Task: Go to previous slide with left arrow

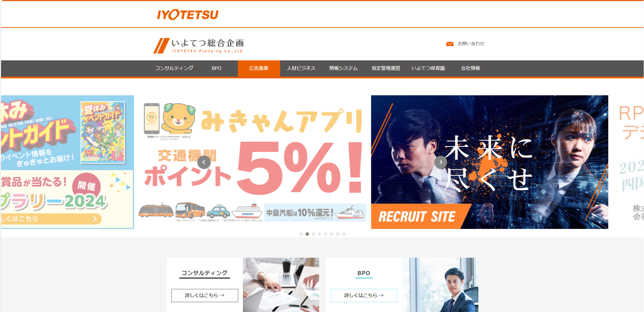Action: point(204,162)
